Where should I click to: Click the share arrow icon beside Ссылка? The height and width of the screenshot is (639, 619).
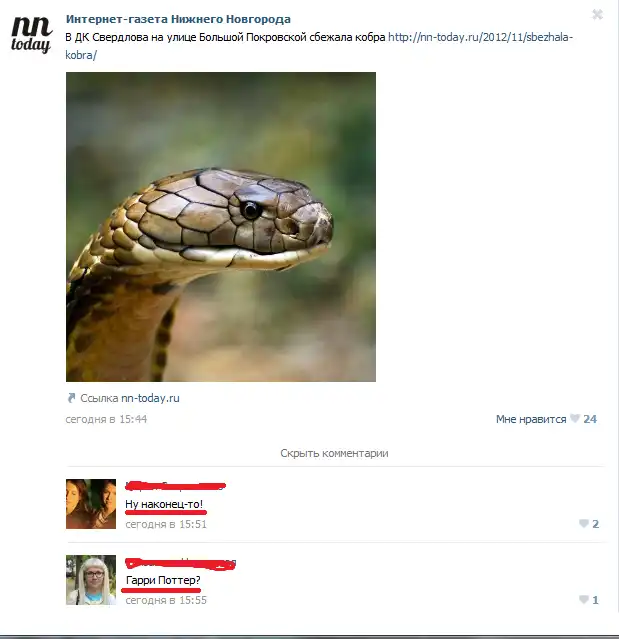[71, 398]
